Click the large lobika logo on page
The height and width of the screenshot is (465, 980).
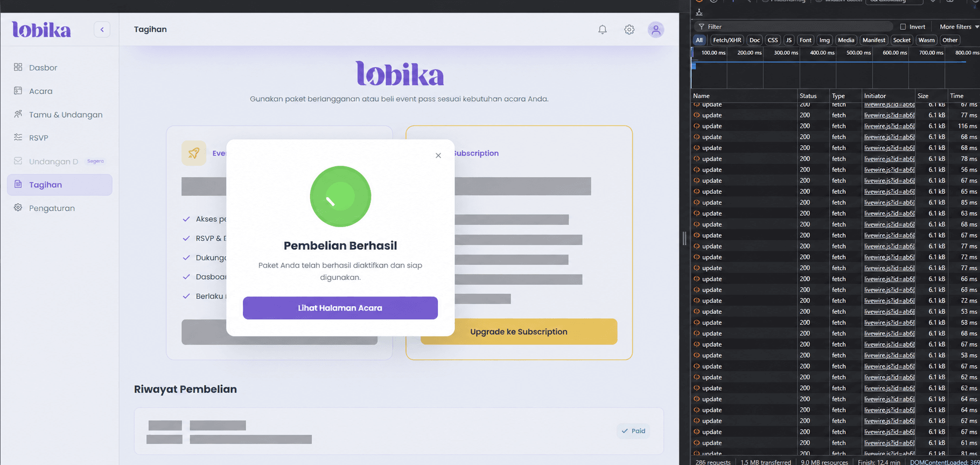(400, 74)
